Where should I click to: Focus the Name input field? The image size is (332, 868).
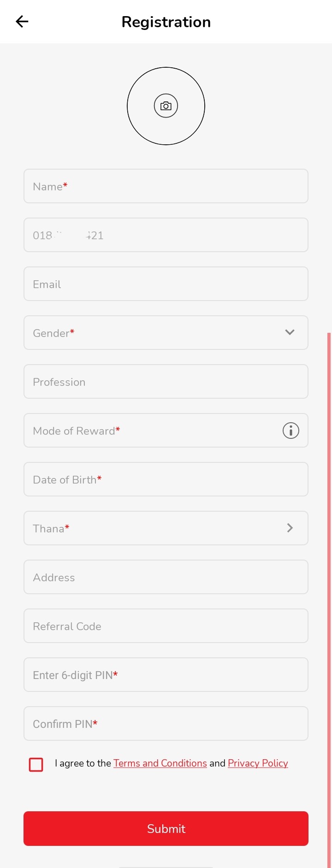[x=166, y=186]
